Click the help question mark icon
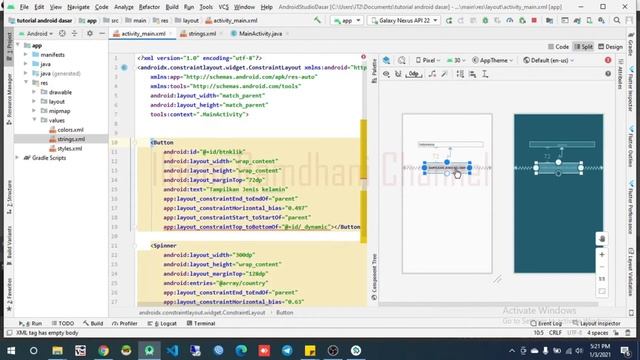This screenshot has width=640, height=360. tap(608, 74)
